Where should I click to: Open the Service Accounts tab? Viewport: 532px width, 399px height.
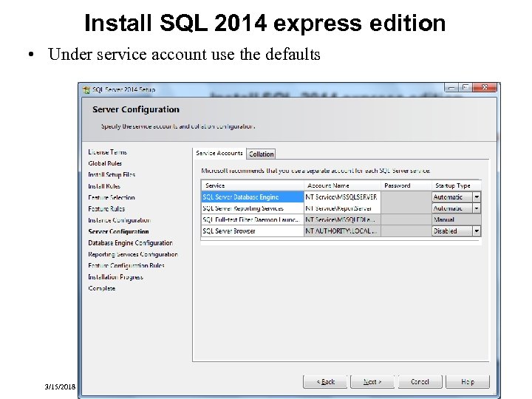[x=219, y=154]
